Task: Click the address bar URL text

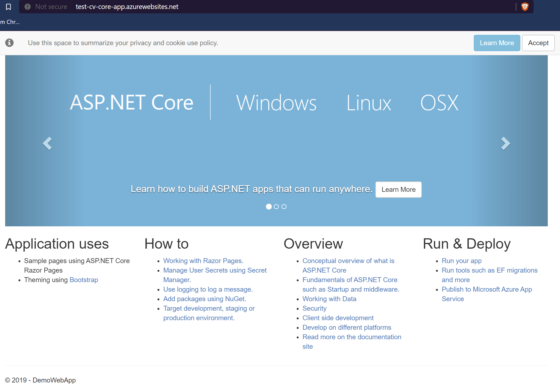Action: (x=127, y=7)
